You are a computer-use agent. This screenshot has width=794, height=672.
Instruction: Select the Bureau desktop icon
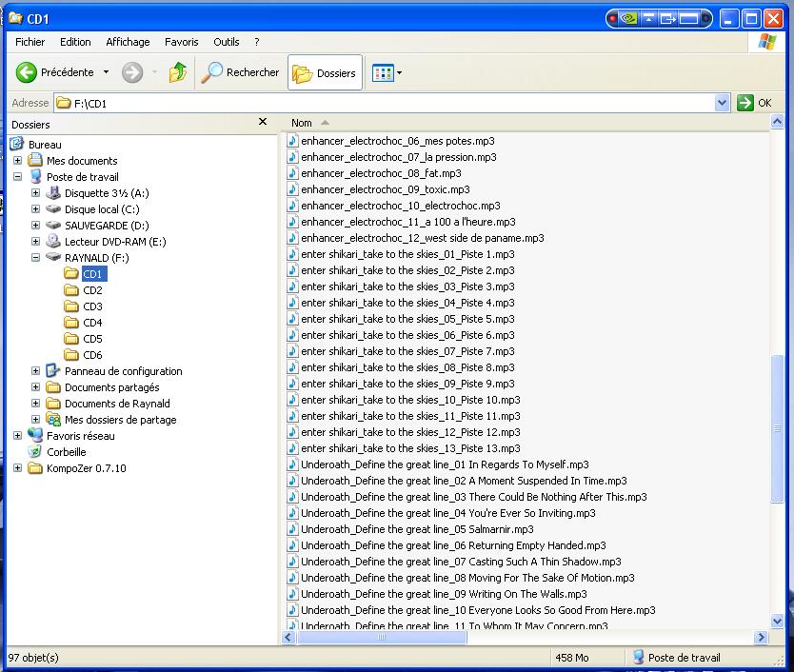17,144
